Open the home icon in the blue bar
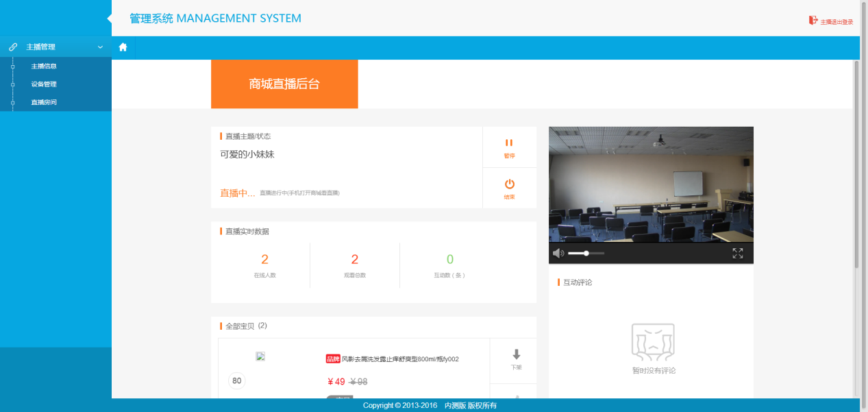This screenshot has height=412, width=868. click(123, 47)
